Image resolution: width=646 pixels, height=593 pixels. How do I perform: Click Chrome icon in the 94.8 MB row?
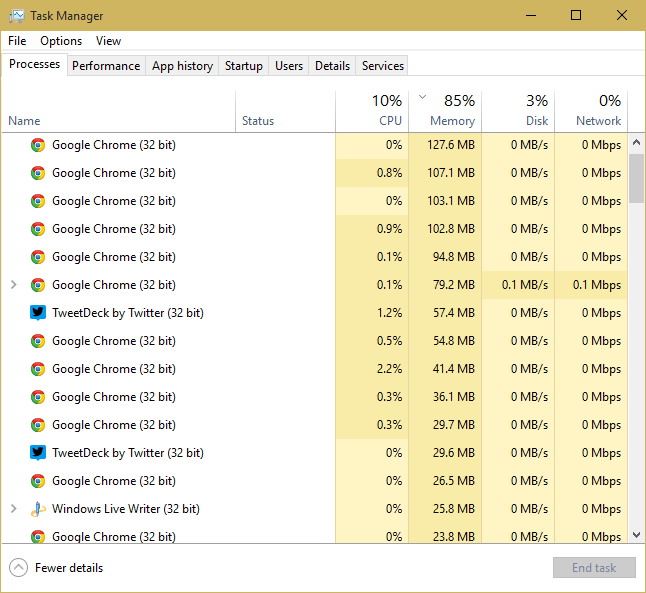tap(38, 257)
